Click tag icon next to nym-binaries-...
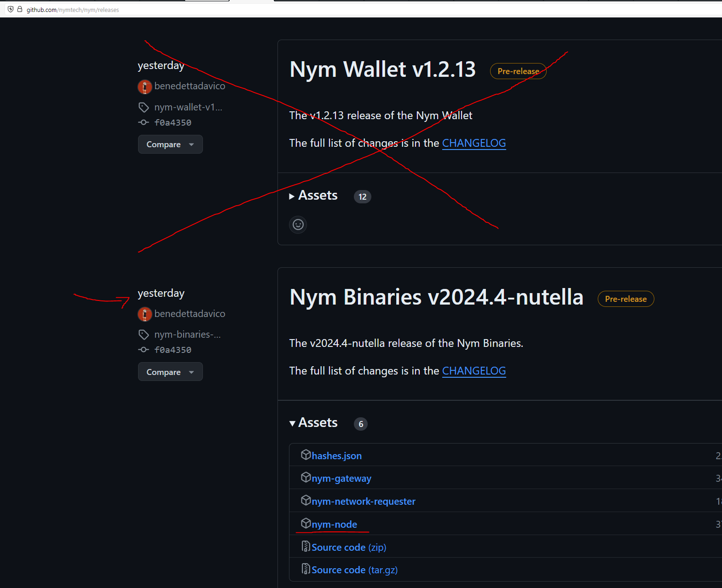Screen dimensions: 722x588 [x=144, y=334]
